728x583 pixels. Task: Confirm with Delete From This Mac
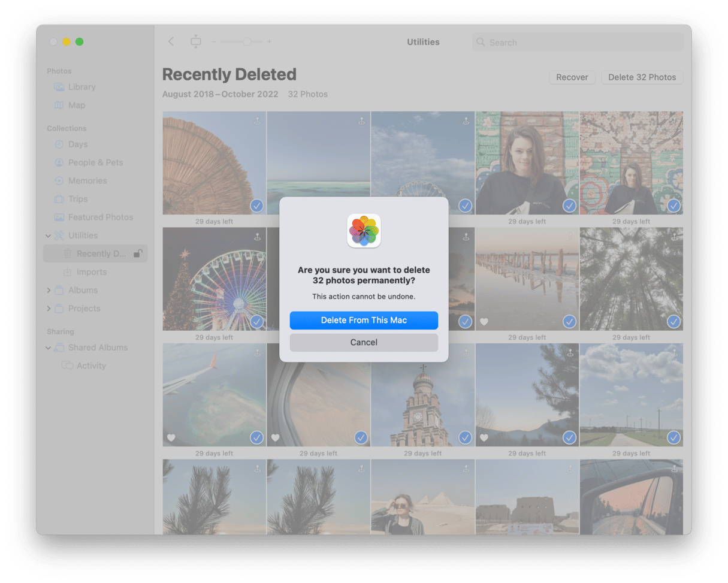[364, 320]
